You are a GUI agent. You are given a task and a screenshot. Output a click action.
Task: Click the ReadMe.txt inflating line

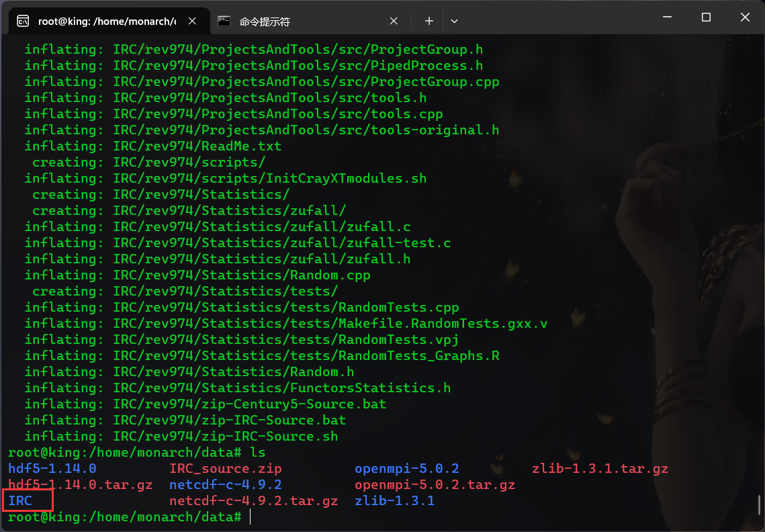pyautogui.click(x=153, y=146)
